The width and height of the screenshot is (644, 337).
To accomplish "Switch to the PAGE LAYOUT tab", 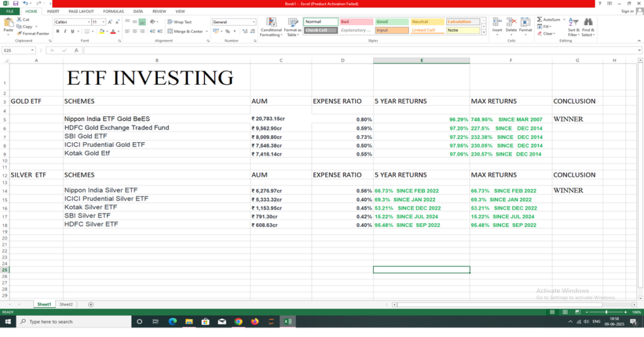I will pyautogui.click(x=81, y=11).
